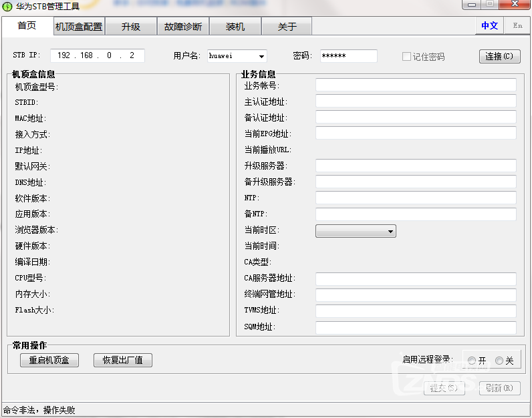Select the 关 remote login radio button
Viewport: 532px width, 418px height.
click(x=499, y=361)
